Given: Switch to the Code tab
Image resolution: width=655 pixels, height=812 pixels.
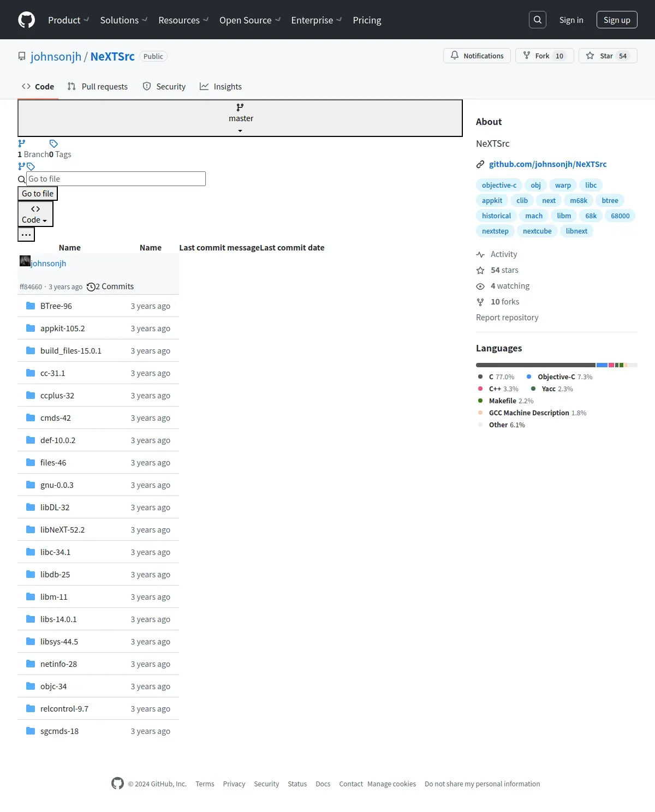Looking at the screenshot, I should (38, 86).
